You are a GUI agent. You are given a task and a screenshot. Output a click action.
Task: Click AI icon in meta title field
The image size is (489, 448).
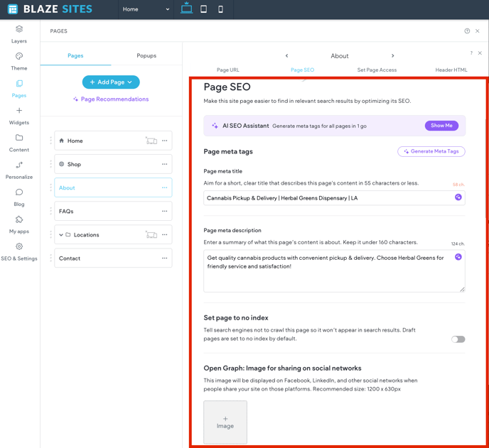tap(458, 197)
